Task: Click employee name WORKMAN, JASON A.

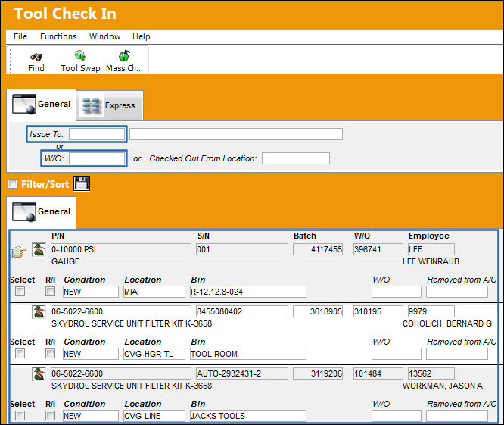Action: 443,386
